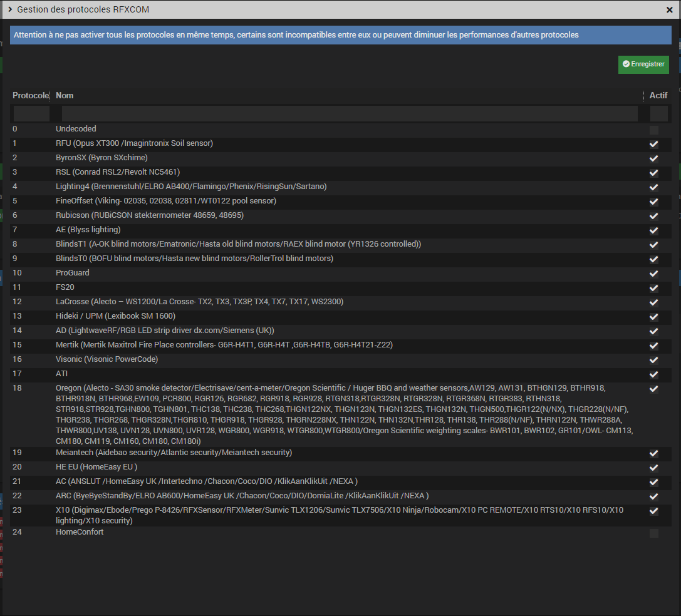Click the LaCrosse Alecto WS1200 row name

pyautogui.click(x=199, y=301)
